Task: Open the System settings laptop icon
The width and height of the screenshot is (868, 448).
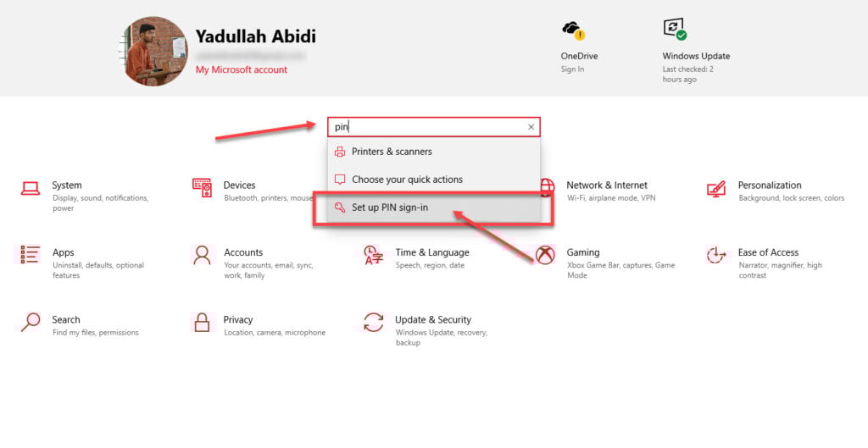Action: pyautogui.click(x=31, y=188)
